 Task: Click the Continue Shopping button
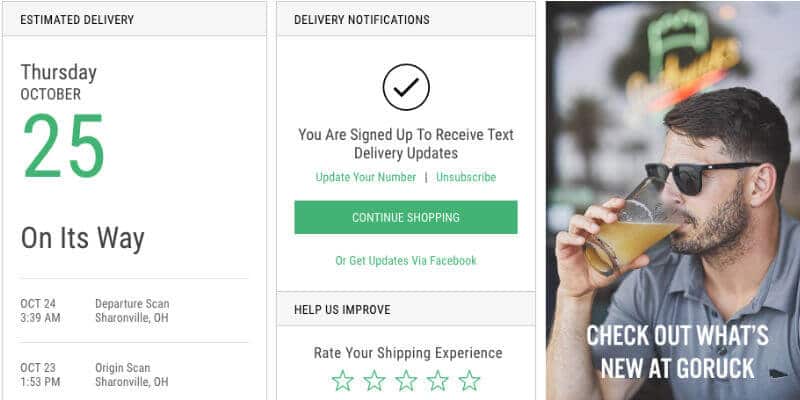coord(406,217)
